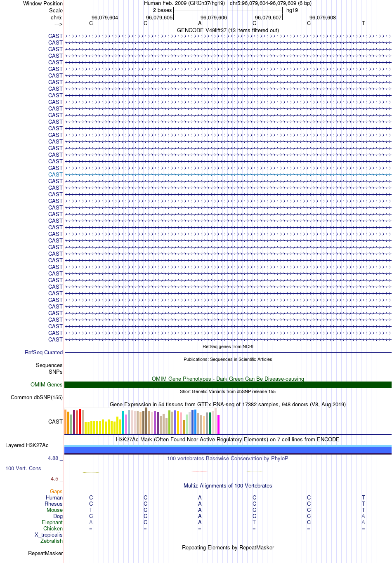Viewport: 392px width, 563px height.
Task: Click the 'Rhesus' species label
Action: (54, 504)
